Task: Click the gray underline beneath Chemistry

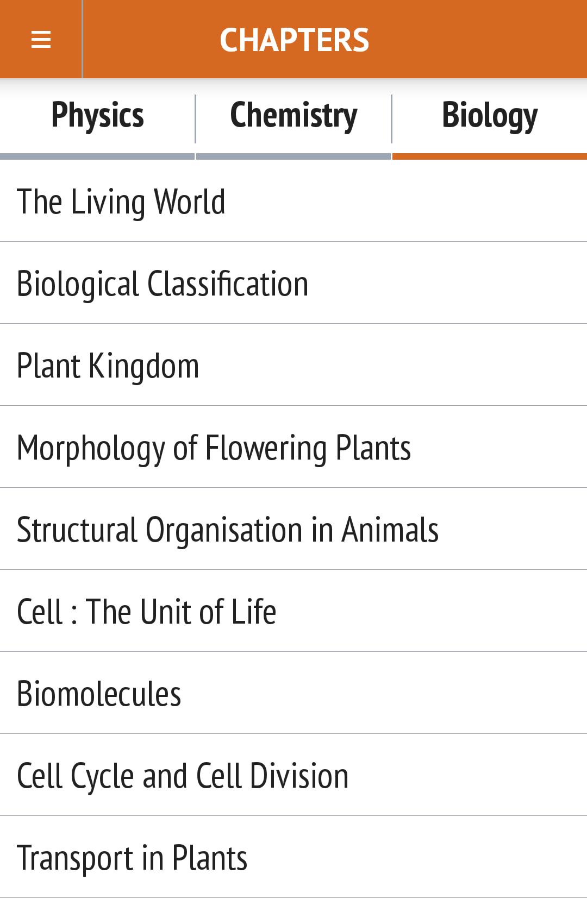Action: pyautogui.click(x=293, y=156)
